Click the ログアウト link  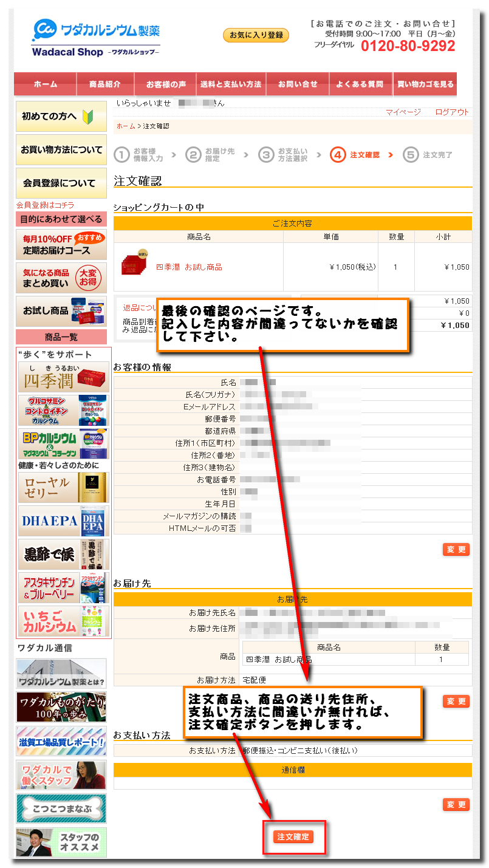[452, 112]
